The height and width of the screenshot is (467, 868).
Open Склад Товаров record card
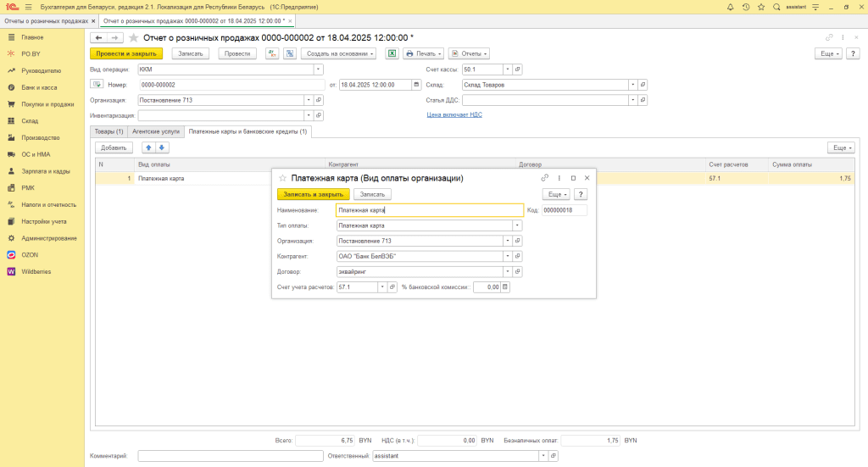point(643,85)
